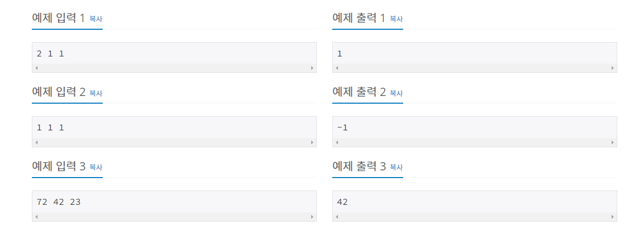Click horizontal scrollbar track of output 3 box
The width and height of the screenshot is (644, 233).
(475, 217)
